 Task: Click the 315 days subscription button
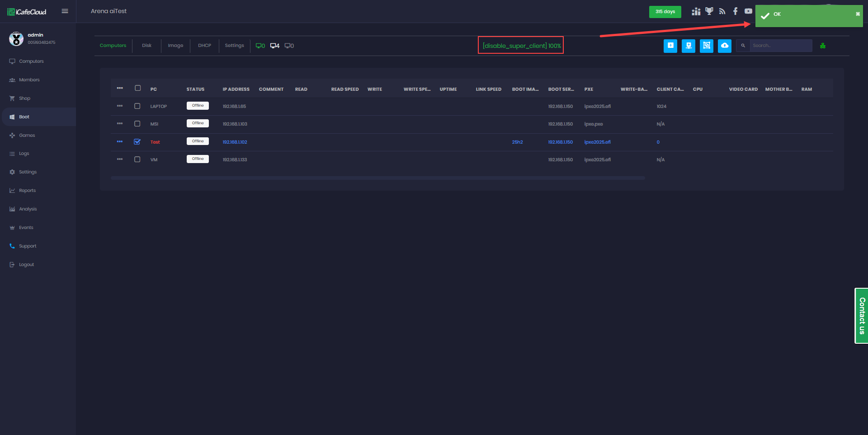(x=665, y=12)
